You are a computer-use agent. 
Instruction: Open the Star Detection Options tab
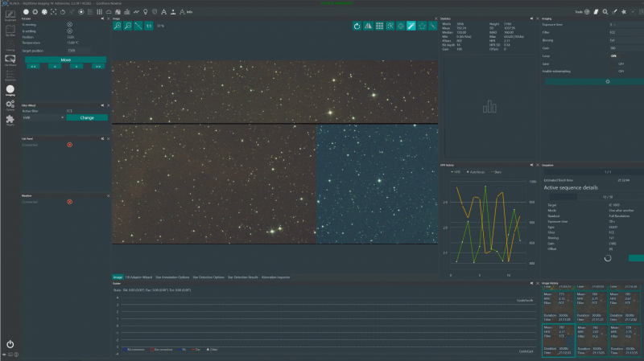(208, 277)
